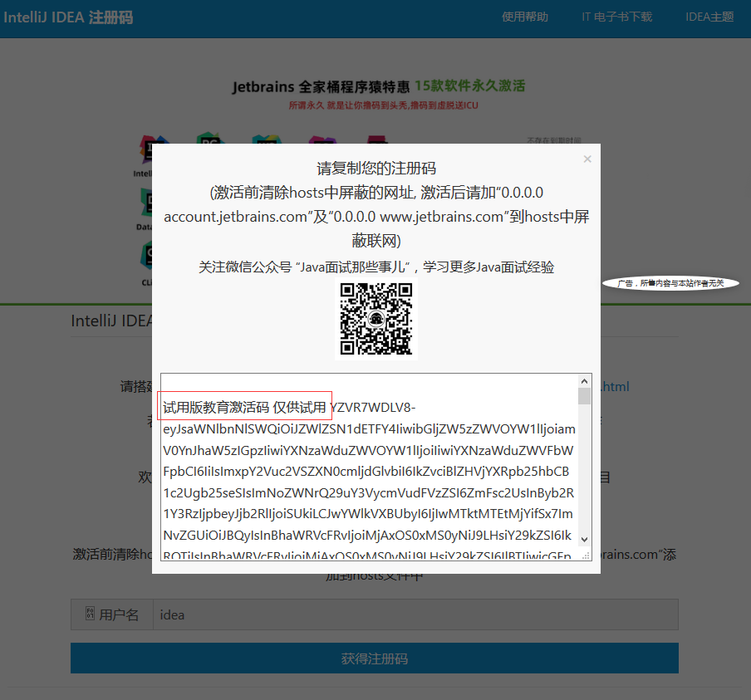Click the WeChat QR code image
Image resolution: width=751 pixels, height=700 pixels.
tap(376, 319)
